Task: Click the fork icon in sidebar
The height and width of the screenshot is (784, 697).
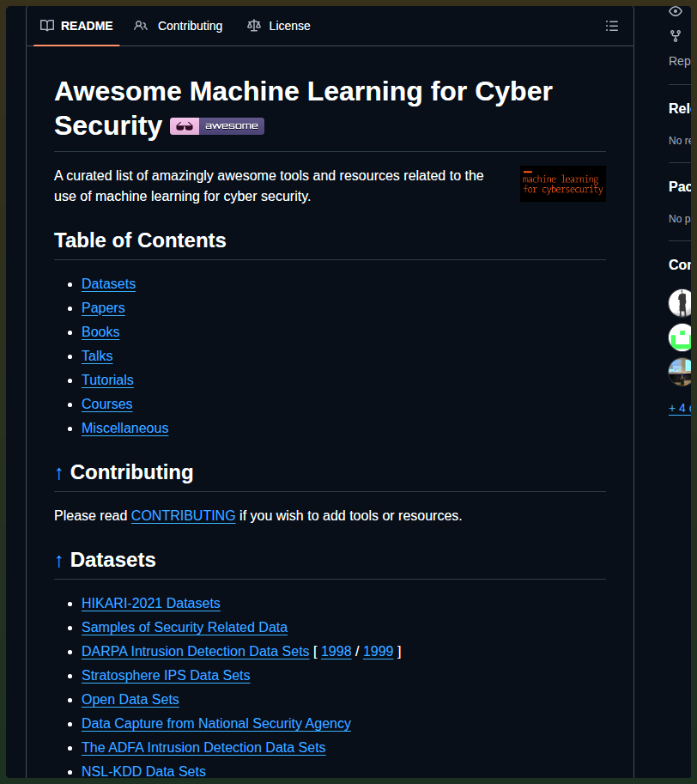Action: (x=676, y=36)
